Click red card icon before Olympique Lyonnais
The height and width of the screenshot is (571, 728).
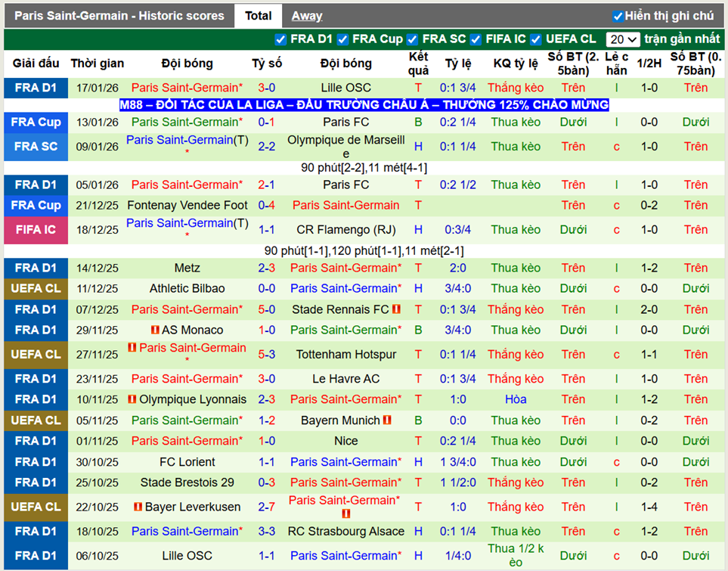pyautogui.click(x=132, y=399)
